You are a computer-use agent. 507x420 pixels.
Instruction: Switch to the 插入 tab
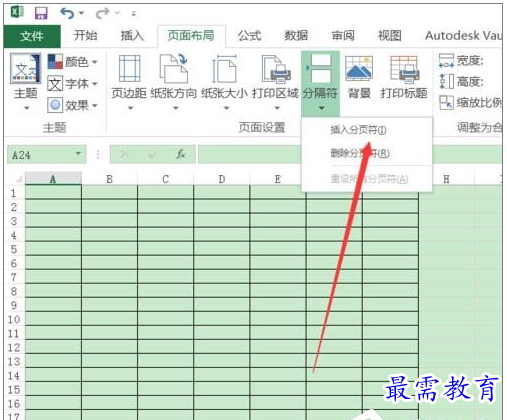(x=132, y=35)
